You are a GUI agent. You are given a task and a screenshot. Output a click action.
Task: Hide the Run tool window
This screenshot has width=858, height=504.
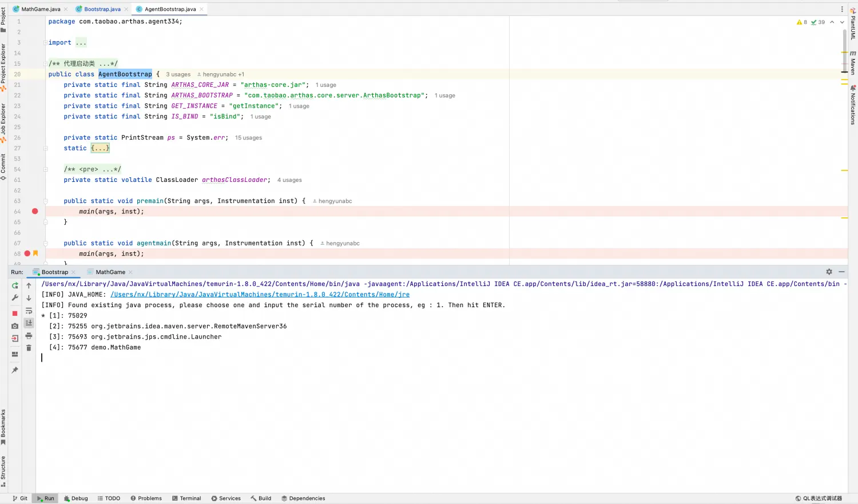[841, 272]
